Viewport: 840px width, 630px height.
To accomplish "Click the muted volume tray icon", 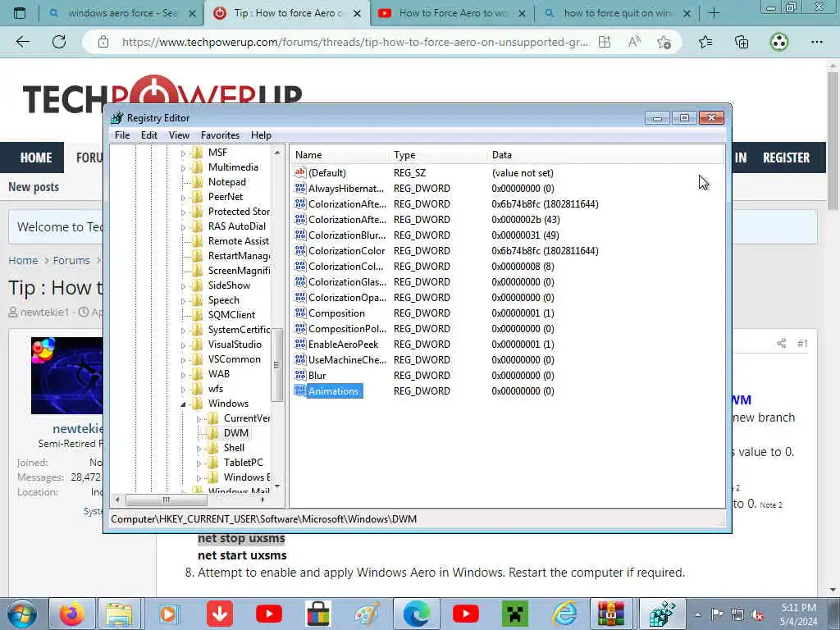I will click(x=757, y=615).
